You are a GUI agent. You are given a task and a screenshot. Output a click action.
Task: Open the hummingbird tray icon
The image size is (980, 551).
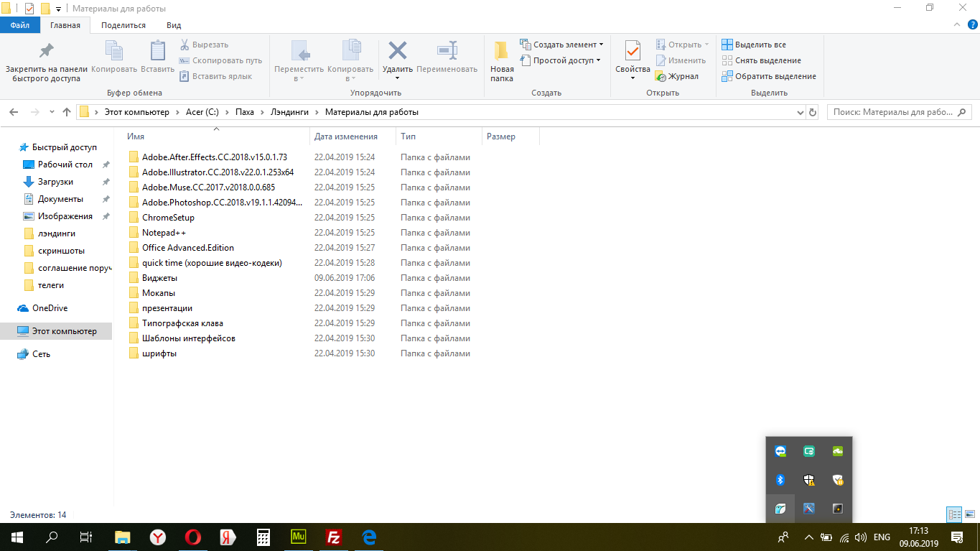[x=780, y=509]
